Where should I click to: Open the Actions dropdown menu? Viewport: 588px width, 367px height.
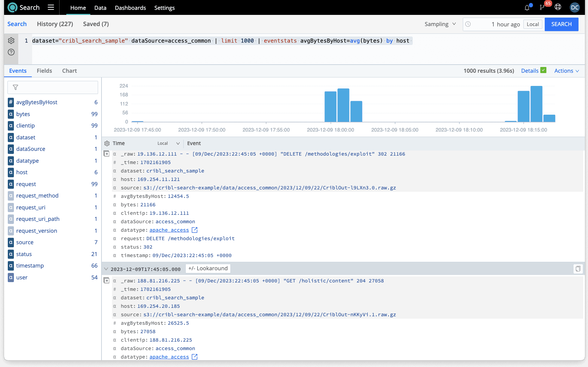[x=566, y=71]
